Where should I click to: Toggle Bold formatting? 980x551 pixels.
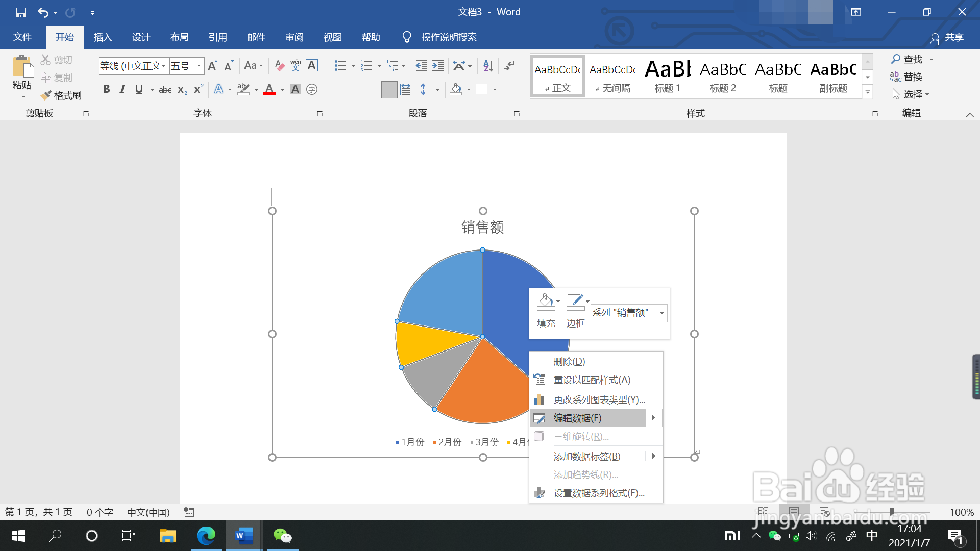pyautogui.click(x=106, y=89)
